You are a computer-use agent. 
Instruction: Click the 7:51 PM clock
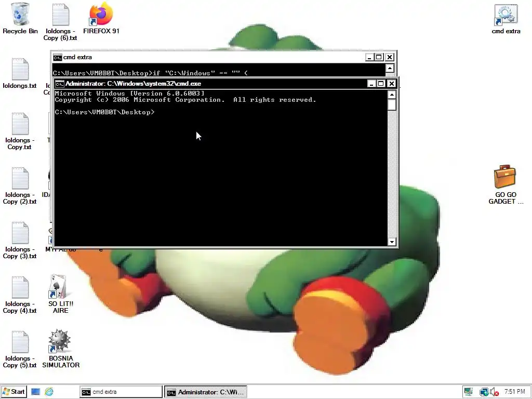click(514, 392)
